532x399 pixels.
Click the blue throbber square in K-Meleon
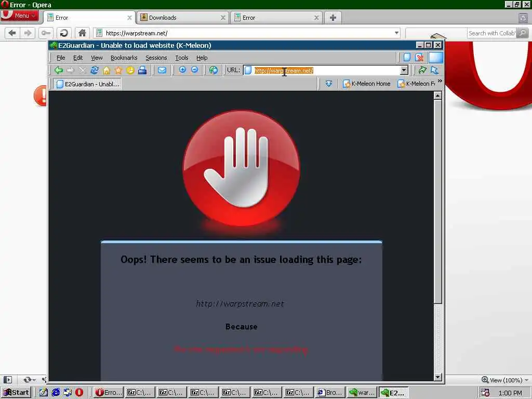point(436,57)
